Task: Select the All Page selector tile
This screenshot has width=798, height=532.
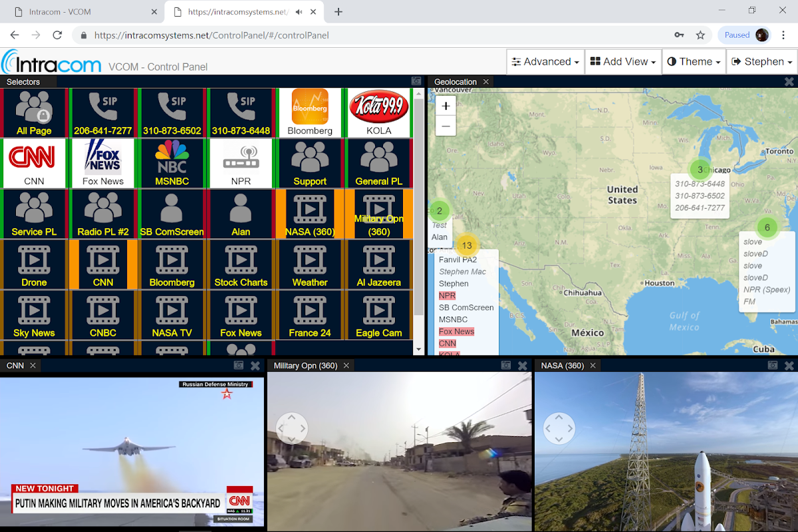Action: click(x=34, y=113)
